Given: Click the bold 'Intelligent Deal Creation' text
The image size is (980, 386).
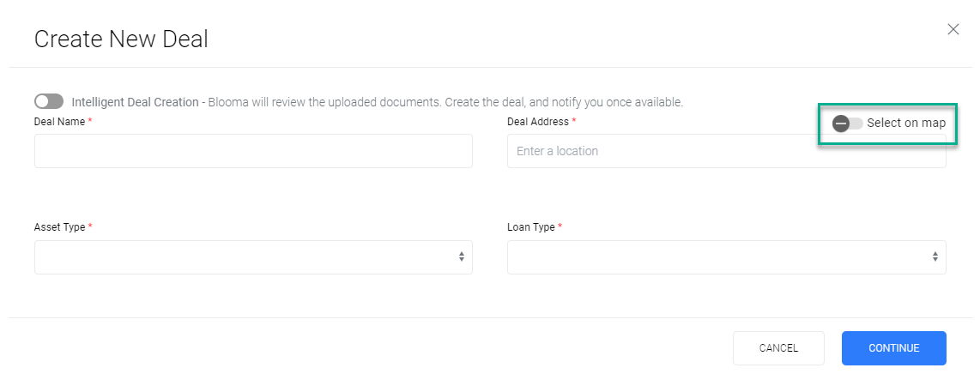Looking at the screenshot, I should tap(135, 102).
